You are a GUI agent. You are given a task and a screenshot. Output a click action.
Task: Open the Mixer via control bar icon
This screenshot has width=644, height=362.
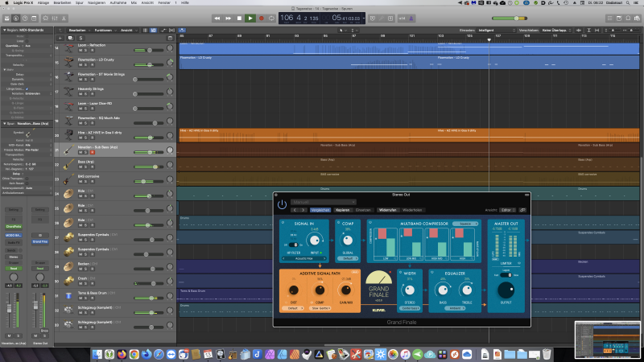pyautogui.click(x=55, y=18)
